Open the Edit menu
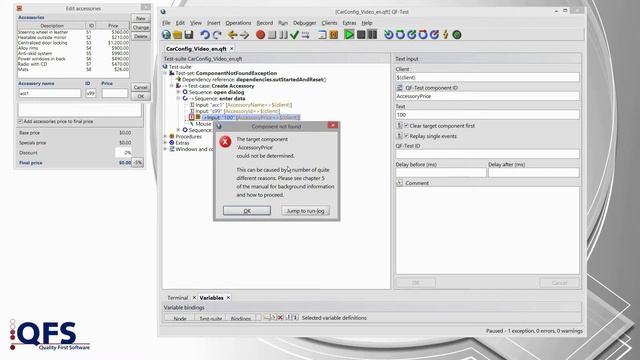Screen dimensions: 640x360 pos(180,23)
